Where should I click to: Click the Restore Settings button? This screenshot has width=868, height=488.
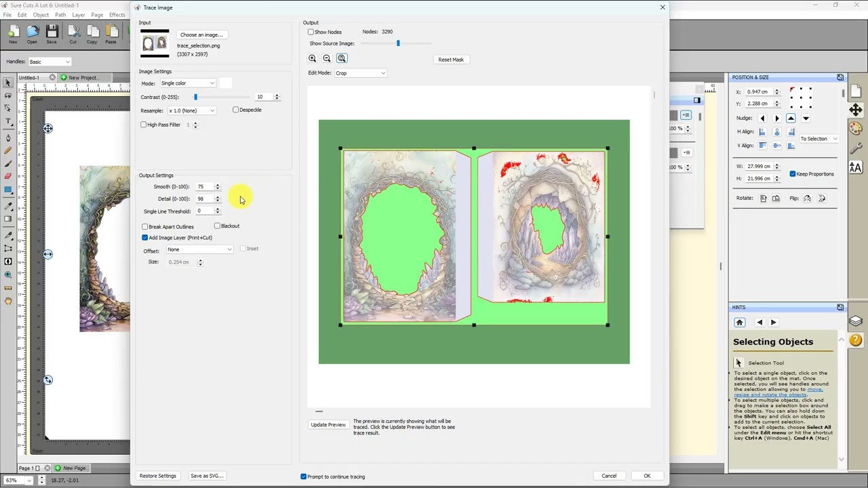coord(158,476)
